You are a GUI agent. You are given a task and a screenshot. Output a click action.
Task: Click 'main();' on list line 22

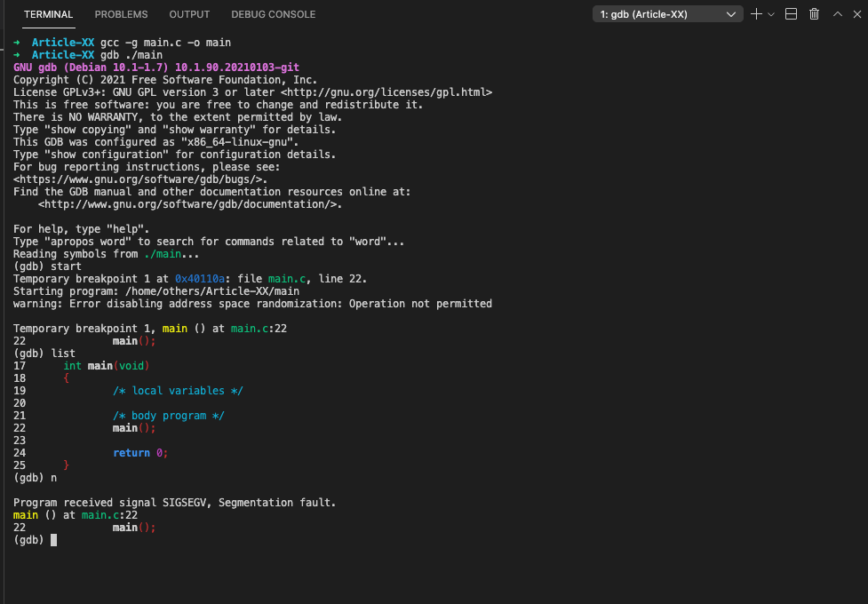134,428
